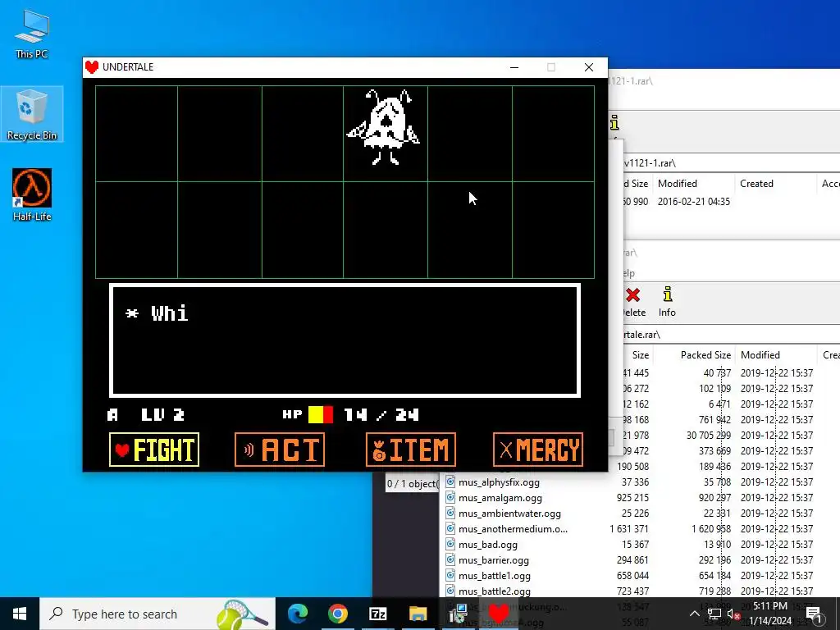The width and height of the screenshot is (840, 630).
Task: Switch to UNDERTALE heart taskbar icon
Action: point(499,614)
